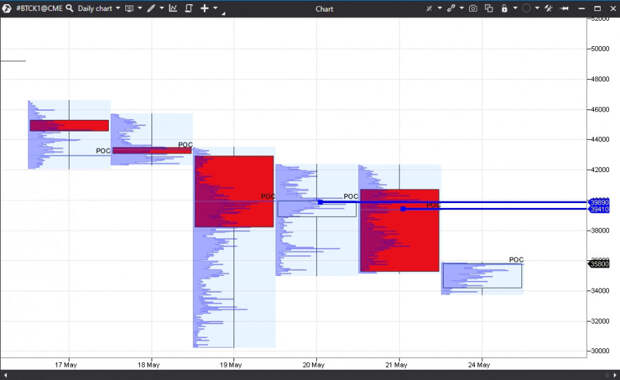Select the large red candle on 19 May
Screen dimensions: 620x380
234,191
